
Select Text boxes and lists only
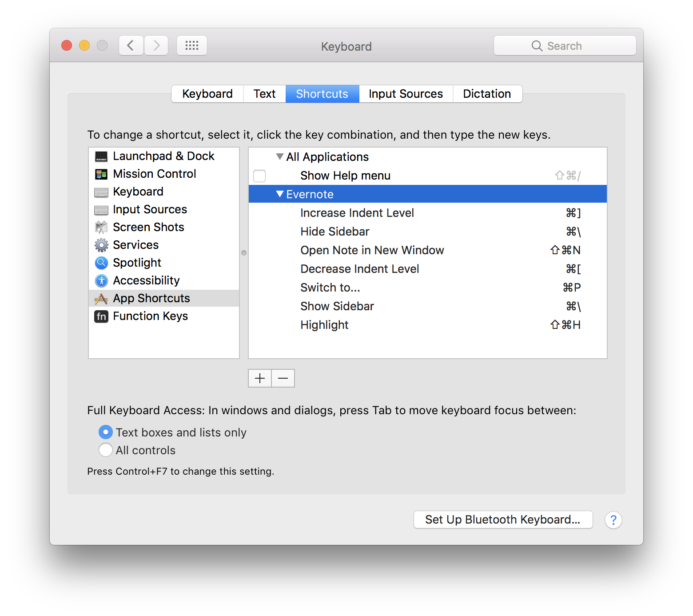coord(106,432)
